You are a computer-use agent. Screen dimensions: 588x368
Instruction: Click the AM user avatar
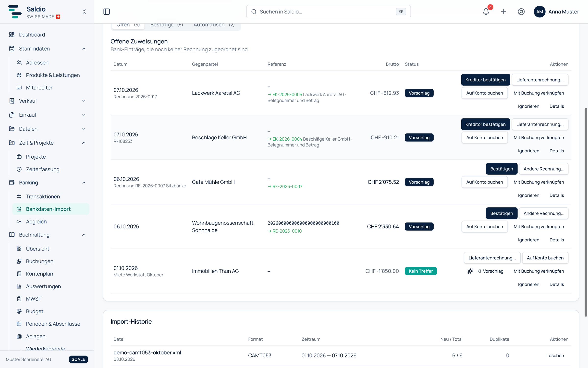coord(539,12)
